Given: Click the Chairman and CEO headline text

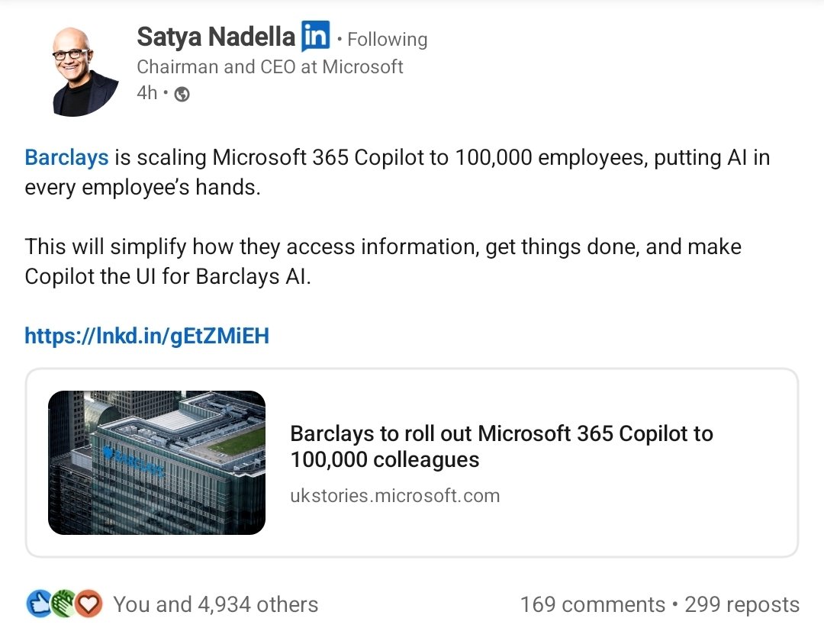Looking at the screenshot, I should click(x=270, y=66).
